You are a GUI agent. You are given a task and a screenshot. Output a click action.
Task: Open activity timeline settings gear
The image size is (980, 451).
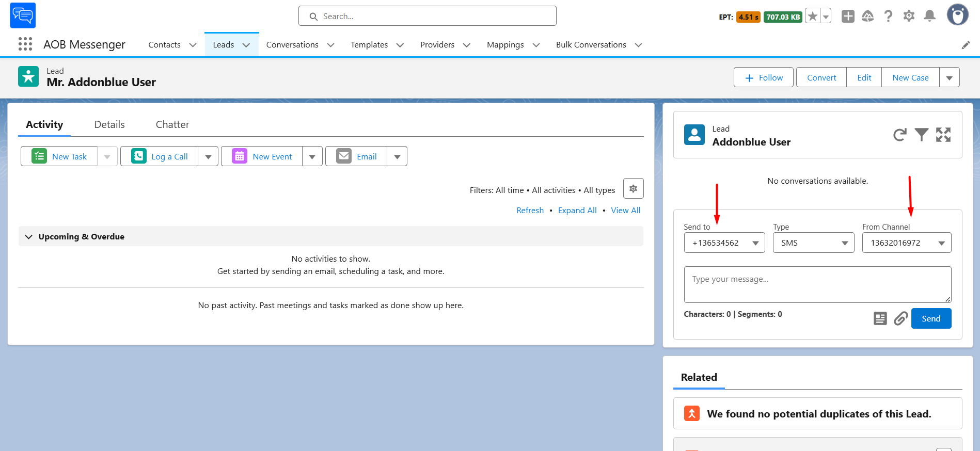pyautogui.click(x=634, y=188)
